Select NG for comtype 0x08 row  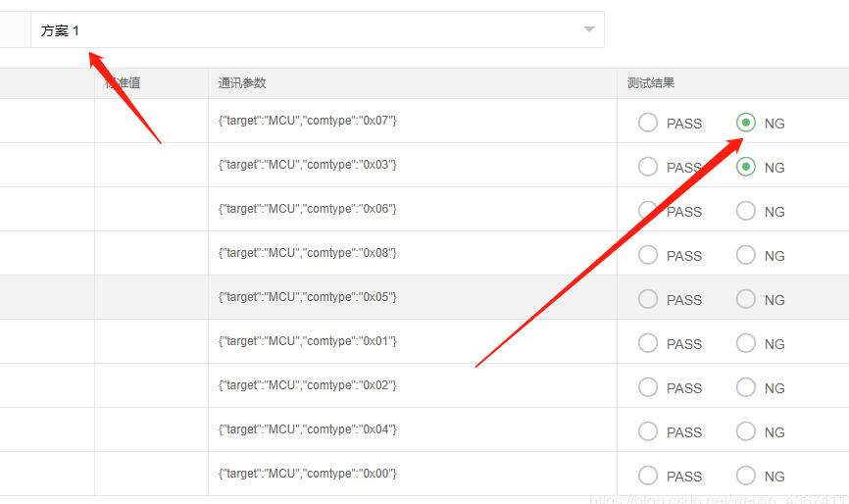(746, 255)
